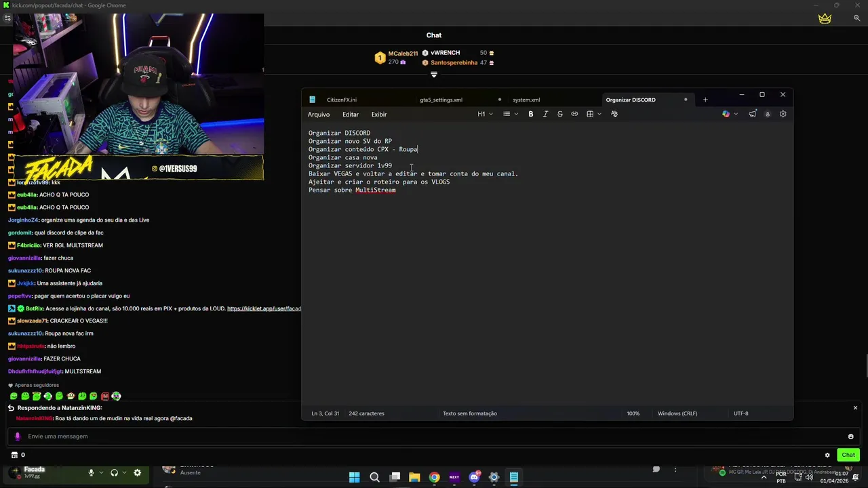Click username JorginhoZ4 in chat
The image size is (868, 488).
pyautogui.click(x=23, y=220)
